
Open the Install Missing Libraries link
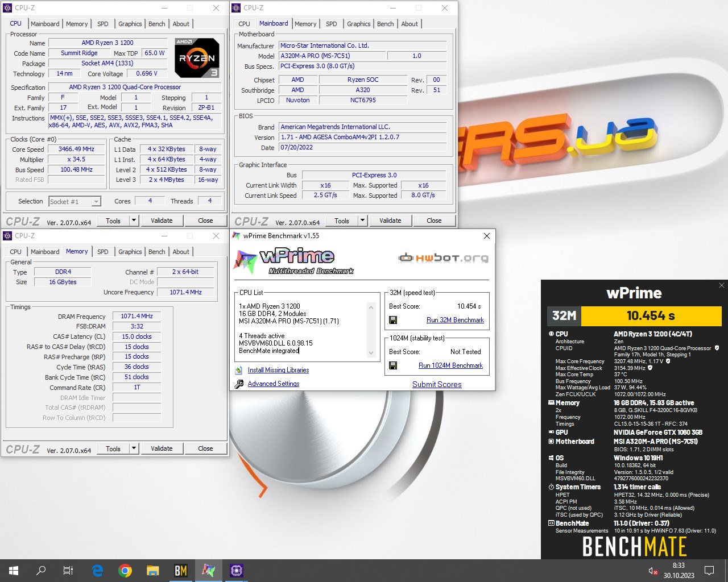278,370
